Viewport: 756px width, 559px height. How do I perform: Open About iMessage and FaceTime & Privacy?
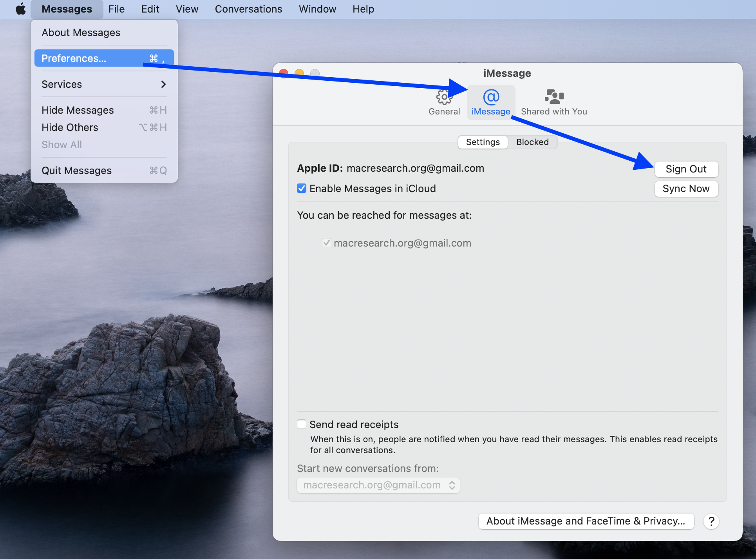[x=586, y=521]
